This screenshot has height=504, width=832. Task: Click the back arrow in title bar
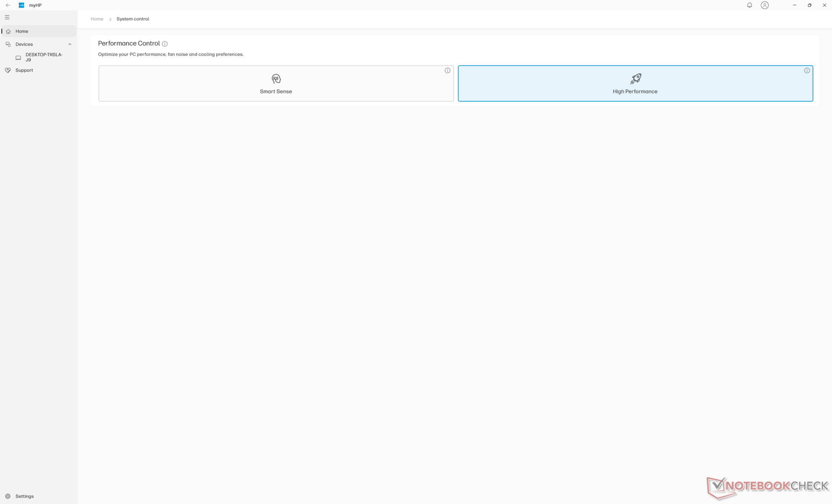(x=8, y=5)
